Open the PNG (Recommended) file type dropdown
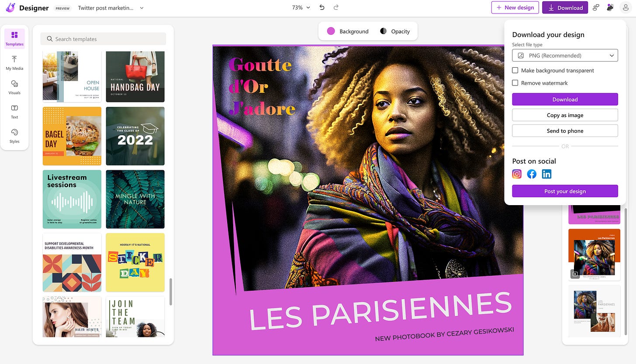 [565, 55]
